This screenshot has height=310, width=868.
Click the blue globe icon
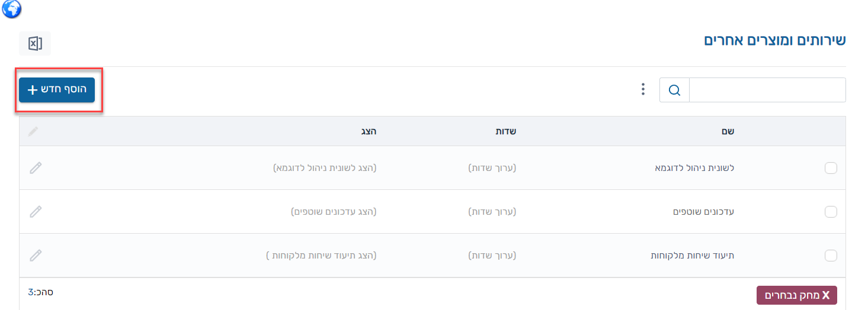[x=12, y=8]
